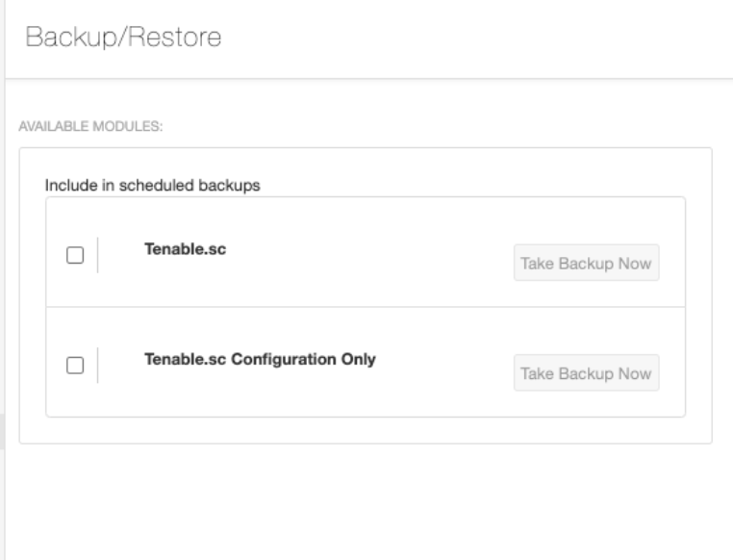
Task: Click the Include in scheduled backups text
Action: [152, 187]
